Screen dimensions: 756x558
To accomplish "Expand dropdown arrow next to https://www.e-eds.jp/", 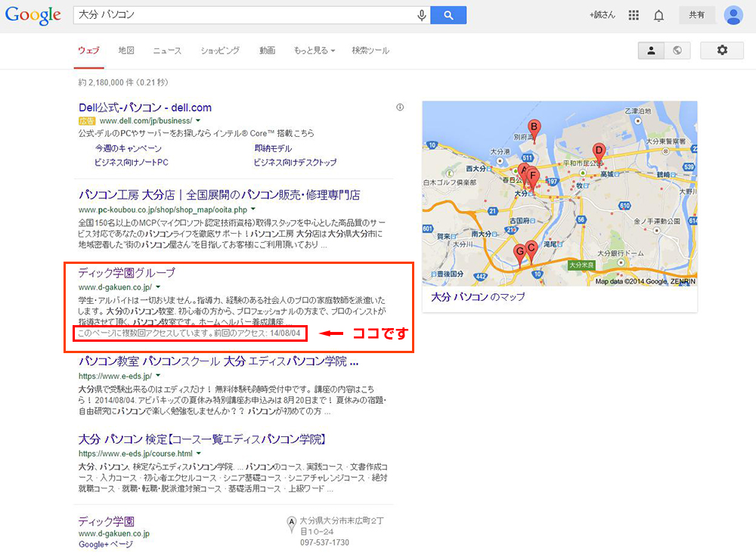I will click(x=158, y=376).
